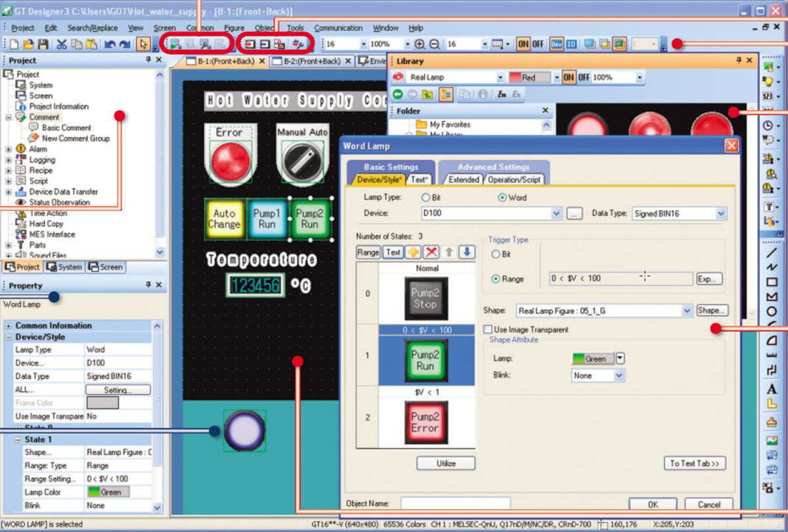Click the Red color swatch in Library panel
788x532 pixels.
click(x=530, y=78)
